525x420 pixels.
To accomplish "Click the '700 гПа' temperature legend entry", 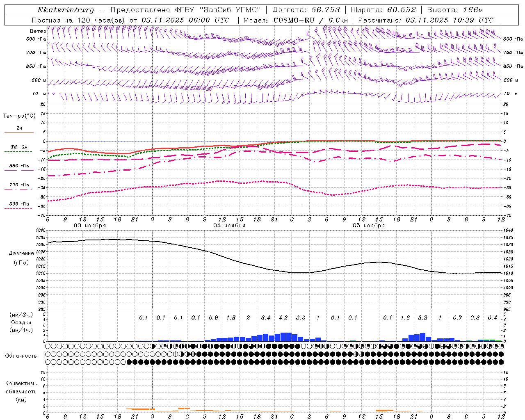I will click(x=19, y=185).
